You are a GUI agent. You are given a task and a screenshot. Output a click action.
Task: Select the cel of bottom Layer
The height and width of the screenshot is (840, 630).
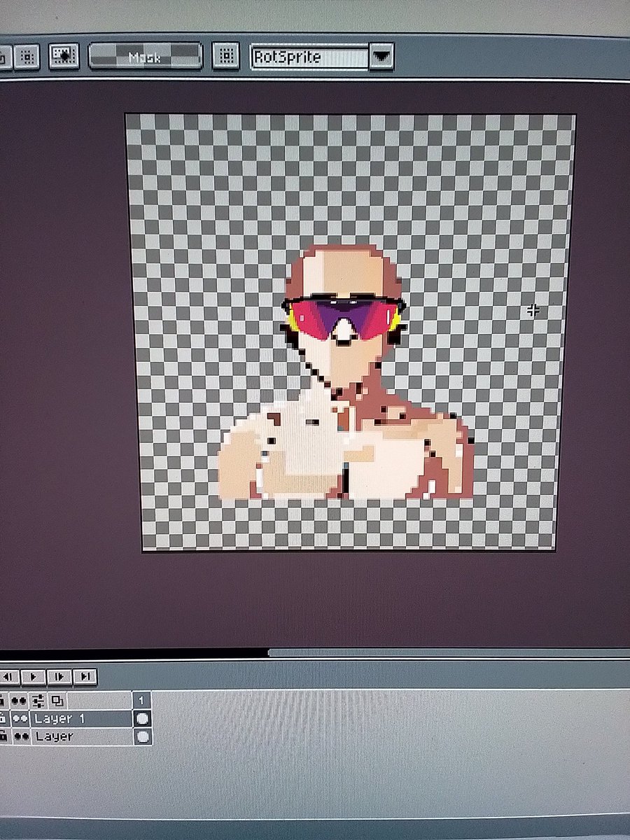[x=142, y=736]
